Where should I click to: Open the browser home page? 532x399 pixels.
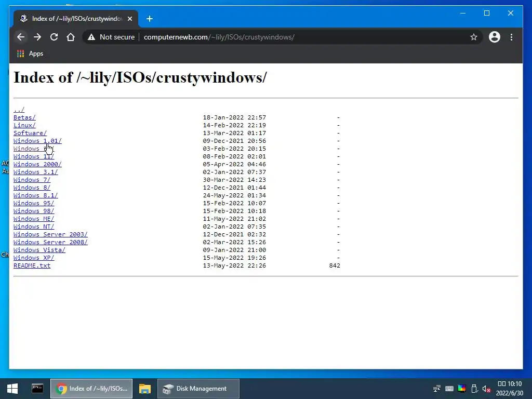tap(71, 37)
